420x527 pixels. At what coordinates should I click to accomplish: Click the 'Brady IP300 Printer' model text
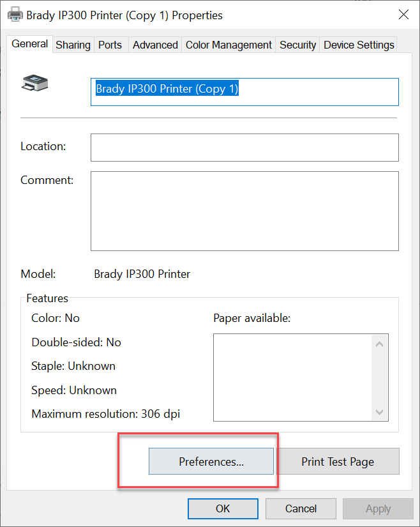point(142,274)
